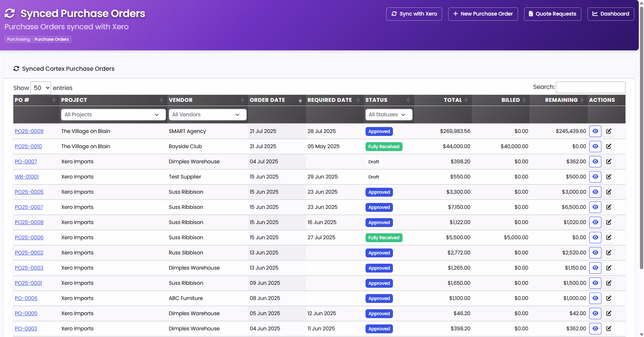Sort table by Billed column
This screenshot has width=644, height=337.
point(500,100)
